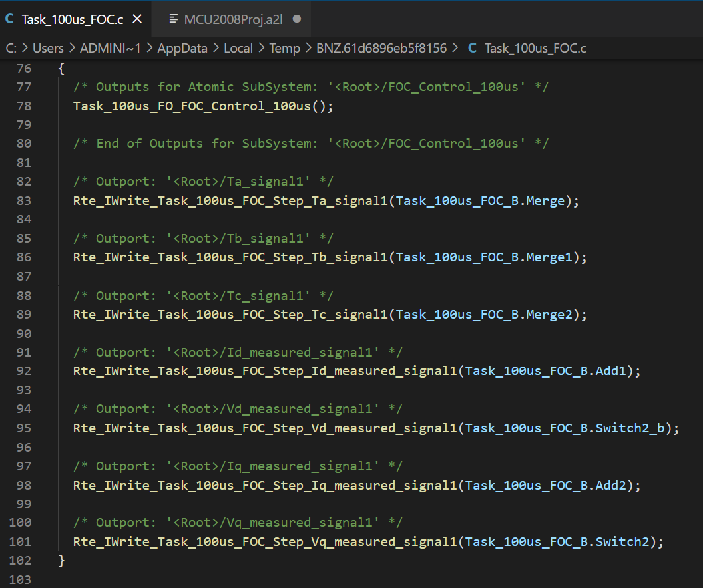Viewport: 703px width, 588px height.
Task: Click the 'Outputs for Atomic SubSystem' comment
Action: (311, 87)
